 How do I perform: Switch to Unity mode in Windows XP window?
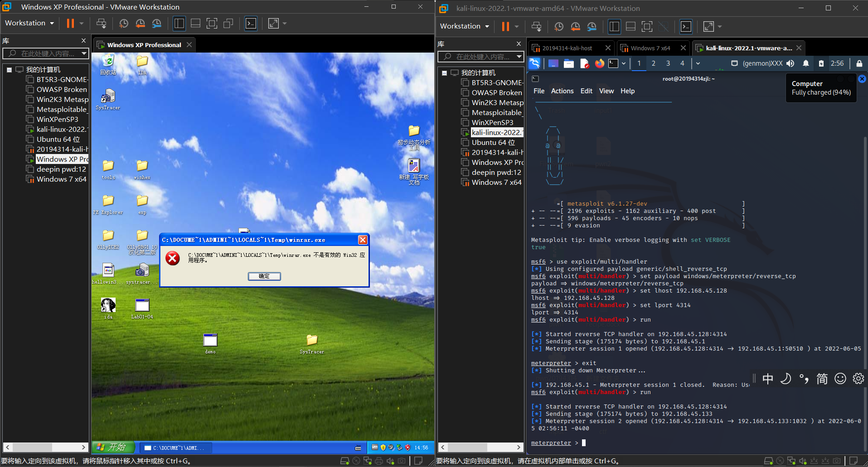(228, 23)
